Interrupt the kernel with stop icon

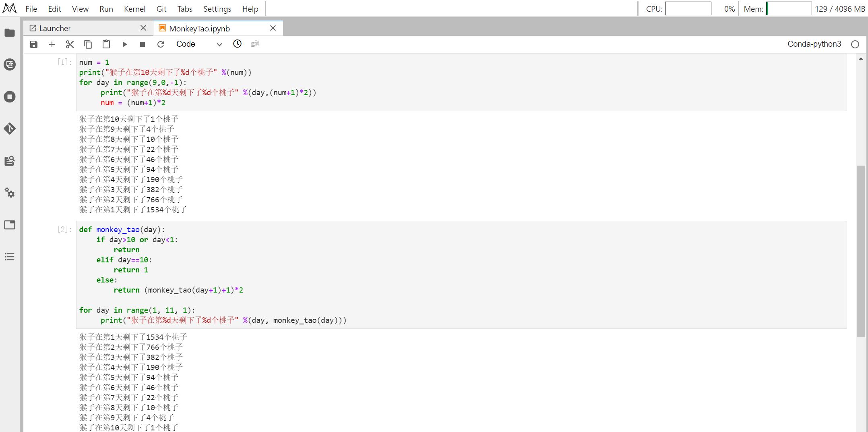(143, 44)
